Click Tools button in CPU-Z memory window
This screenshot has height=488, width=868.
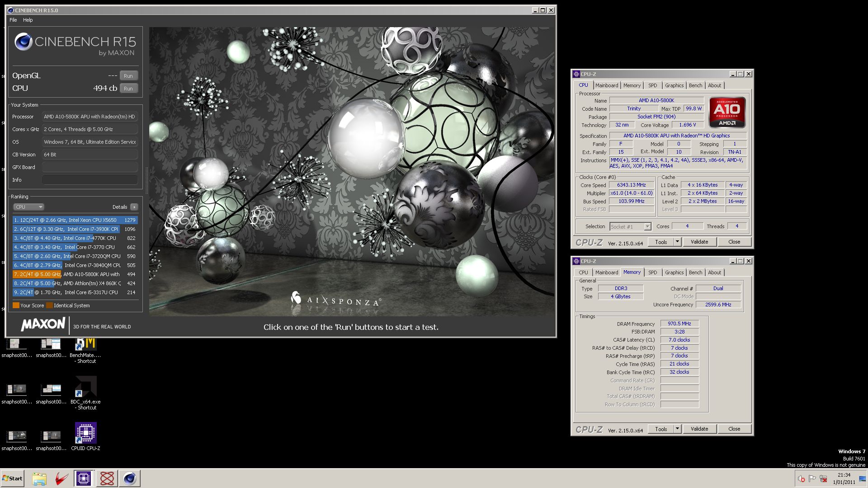point(661,429)
